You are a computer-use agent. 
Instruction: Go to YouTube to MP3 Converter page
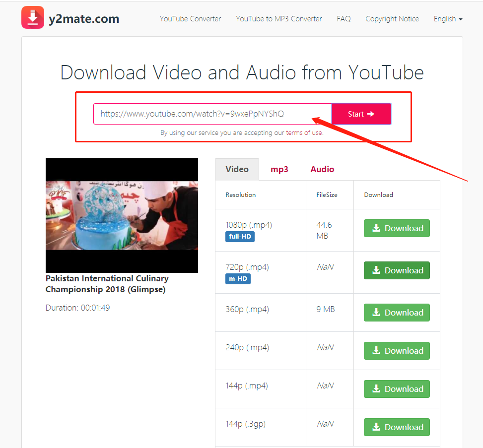279,19
